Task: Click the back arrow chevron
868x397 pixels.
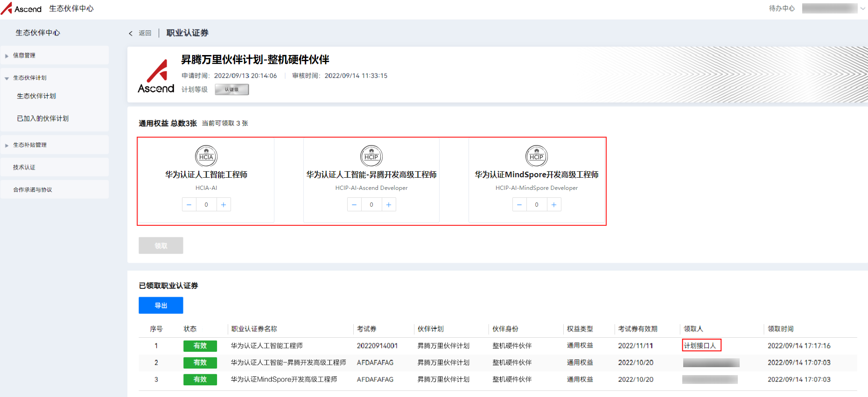Action: pos(131,33)
